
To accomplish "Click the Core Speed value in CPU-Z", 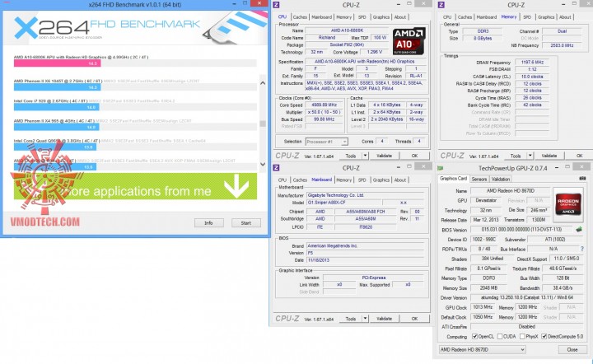I will point(324,105).
